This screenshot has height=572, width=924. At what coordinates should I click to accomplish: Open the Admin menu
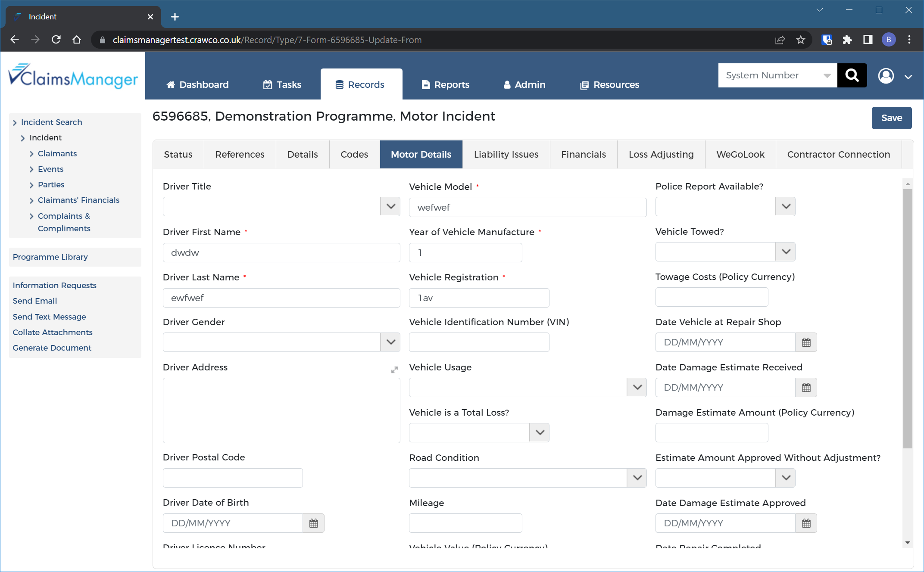click(524, 84)
